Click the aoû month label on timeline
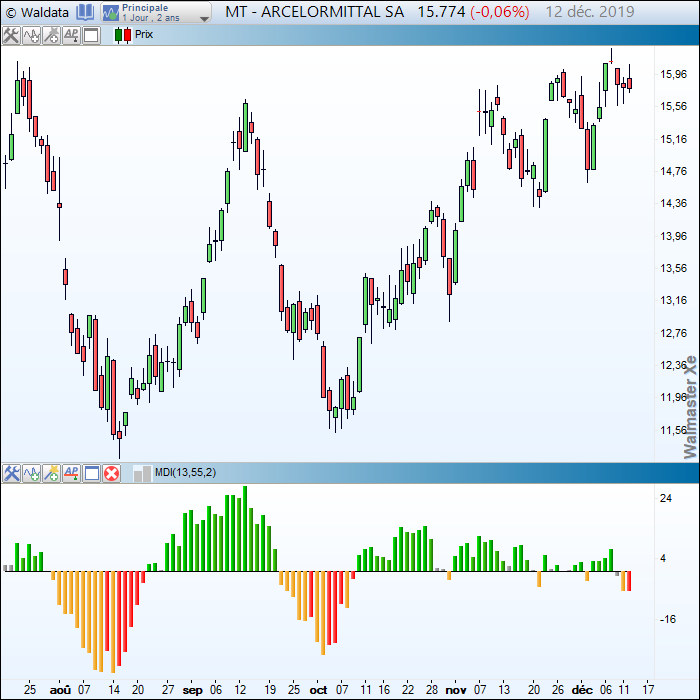Viewport: 700px width, 700px height. (60, 690)
